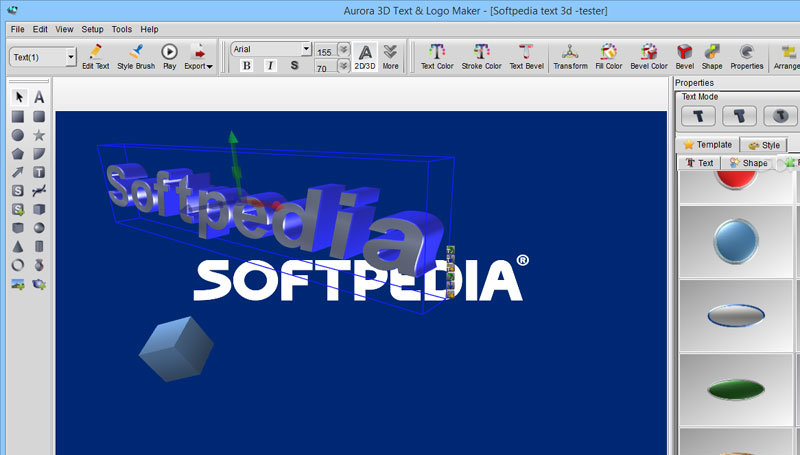
Task: Select the circle shape tool
Action: pyautogui.click(x=18, y=135)
